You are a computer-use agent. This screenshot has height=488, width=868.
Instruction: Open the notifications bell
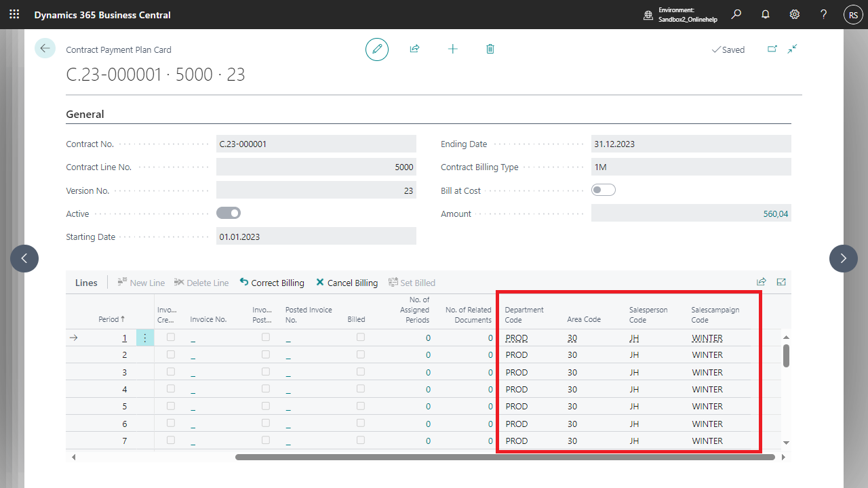pyautogui.click(x=766, y=14)
